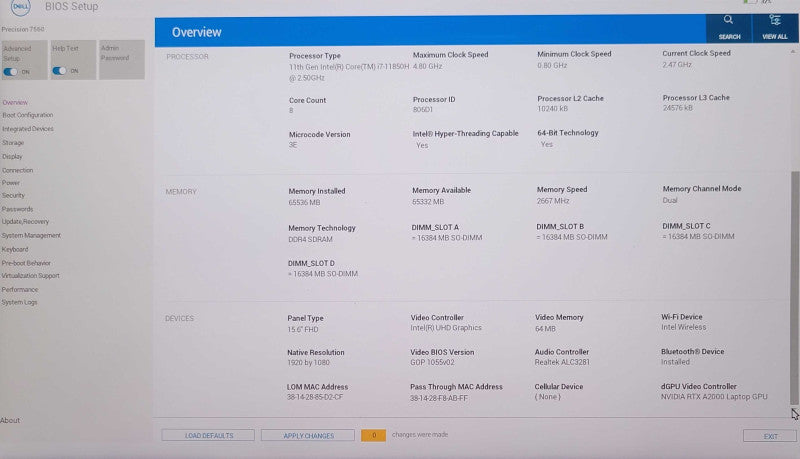
Task: Click Memory Available 65332 MB value
Action: click(x=428, y=201)
